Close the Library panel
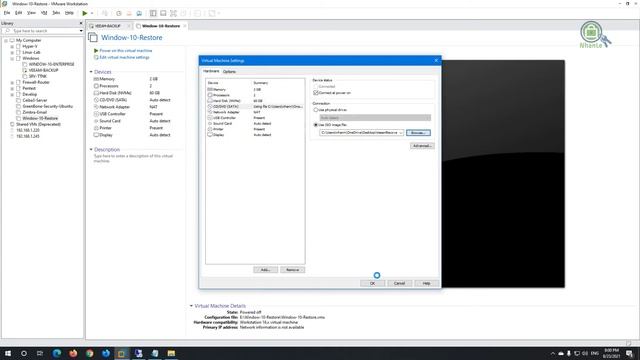 pyautogui.click(x=80, y=23)
